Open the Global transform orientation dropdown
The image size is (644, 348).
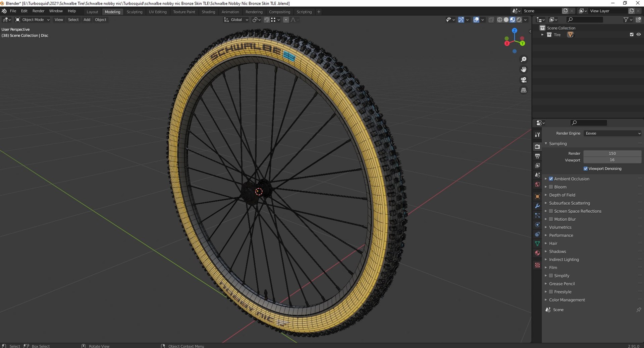pyautogui.click(x=236, y=20)
